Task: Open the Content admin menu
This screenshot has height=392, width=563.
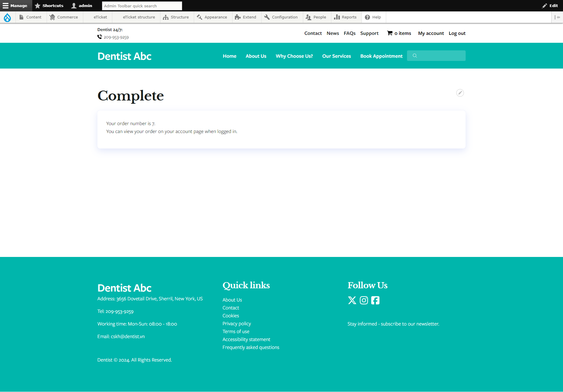Action: [30, 17]
